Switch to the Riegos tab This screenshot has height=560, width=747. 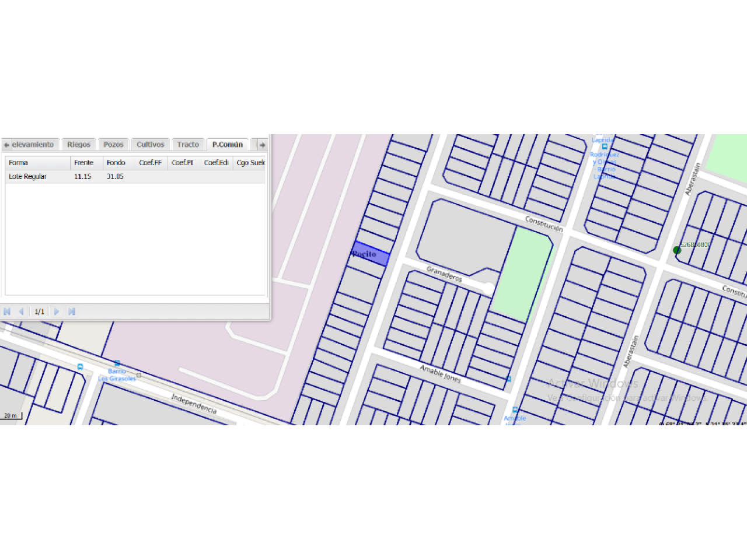tap(78, 145)
